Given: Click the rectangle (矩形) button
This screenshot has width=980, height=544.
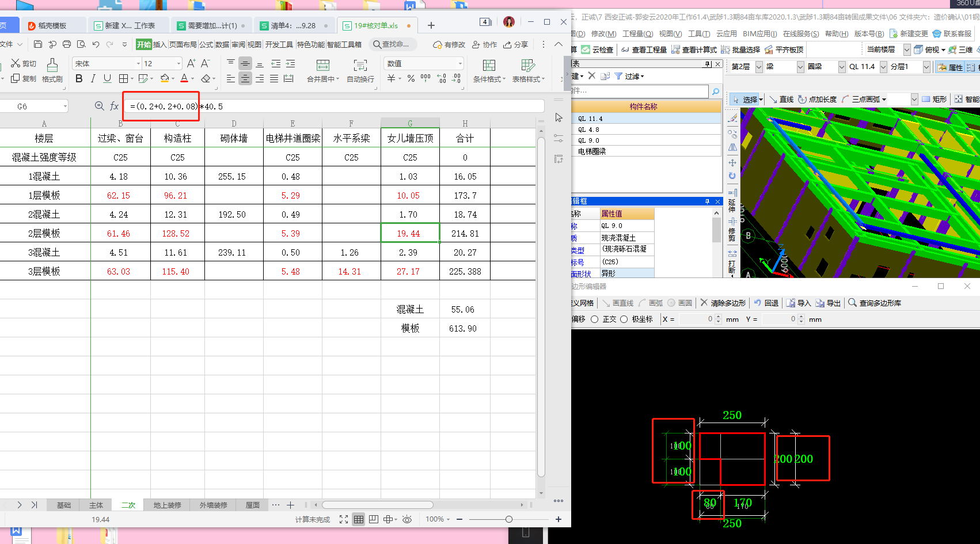Looking at the screenshot, I should tap(934, 99).
